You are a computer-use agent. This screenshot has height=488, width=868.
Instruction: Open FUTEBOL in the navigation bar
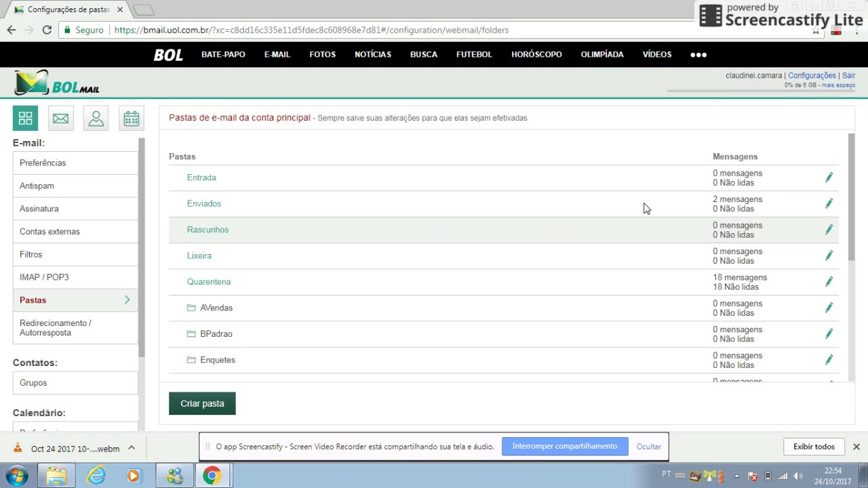(474, 54)
